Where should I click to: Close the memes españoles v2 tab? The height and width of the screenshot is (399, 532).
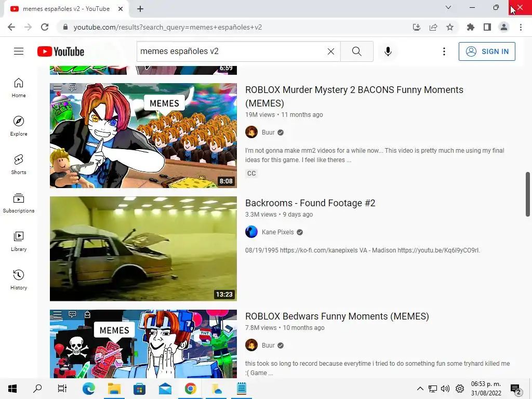[x=121, y=9]
